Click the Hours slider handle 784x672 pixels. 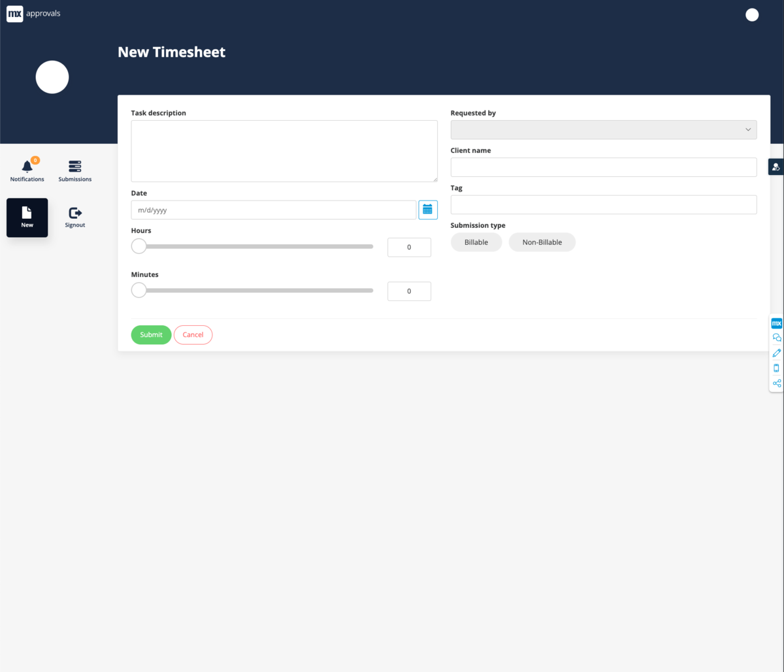click(139, 246)
